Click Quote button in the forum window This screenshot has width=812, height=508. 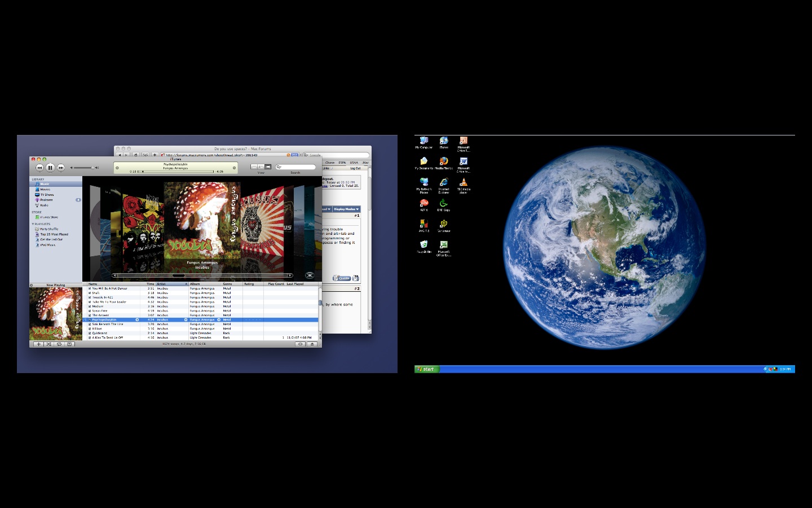coord(342,278)
